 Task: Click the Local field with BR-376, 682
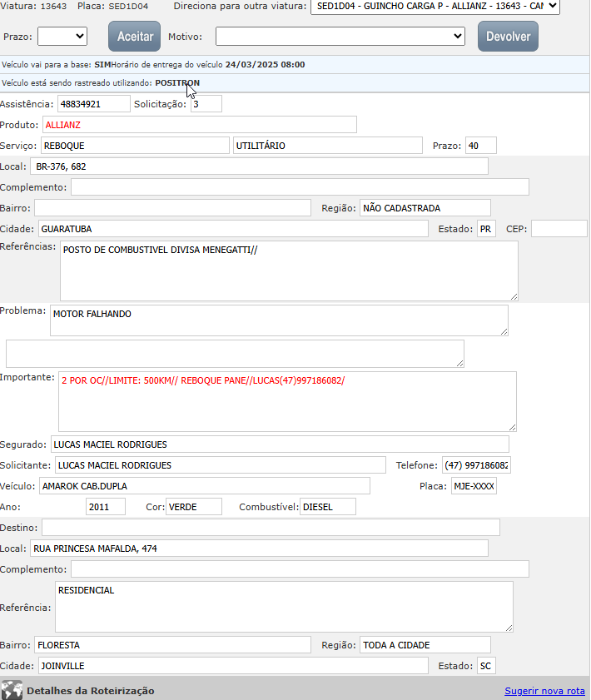click(258, 166)
